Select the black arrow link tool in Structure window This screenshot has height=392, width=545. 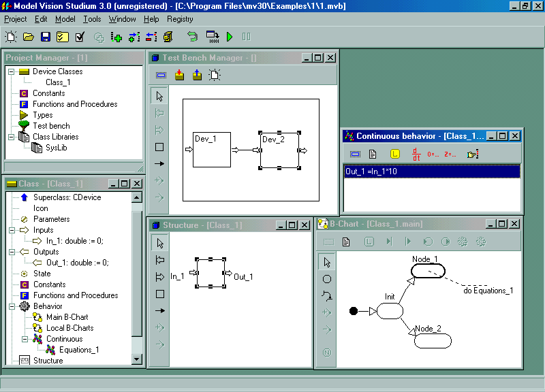coord(160,311)
